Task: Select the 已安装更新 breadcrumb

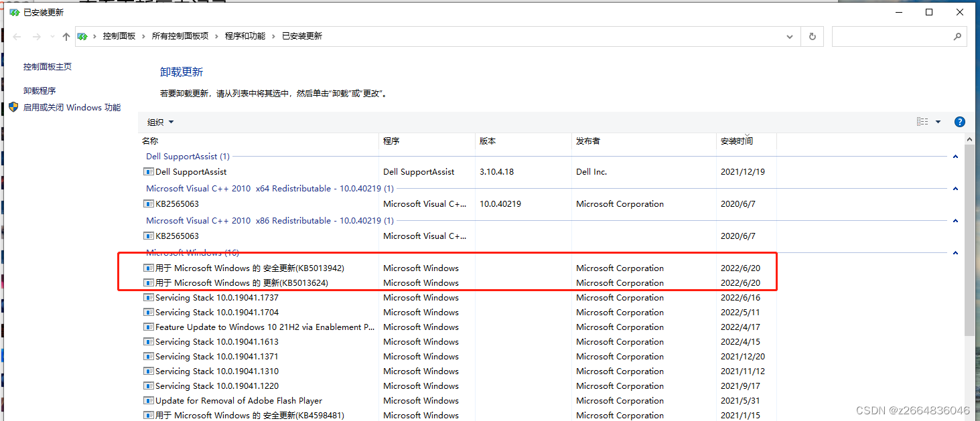Action: (x=302, y=36)
